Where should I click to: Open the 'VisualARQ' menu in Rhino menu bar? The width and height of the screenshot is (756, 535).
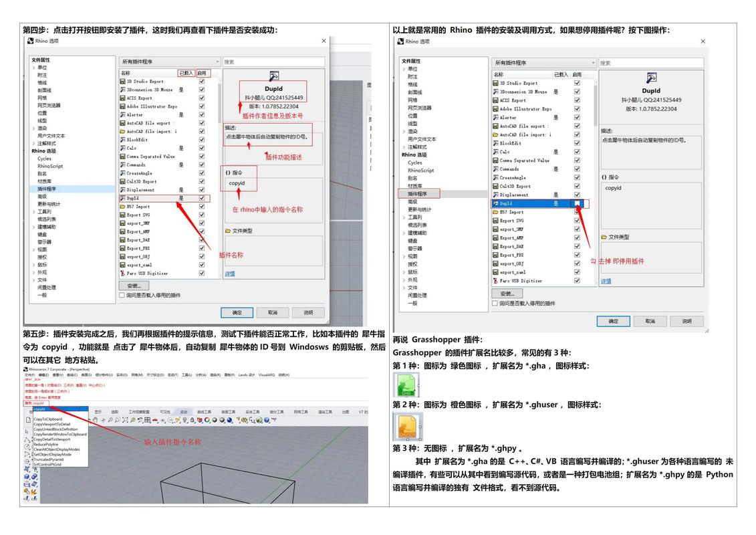(266, 375)
